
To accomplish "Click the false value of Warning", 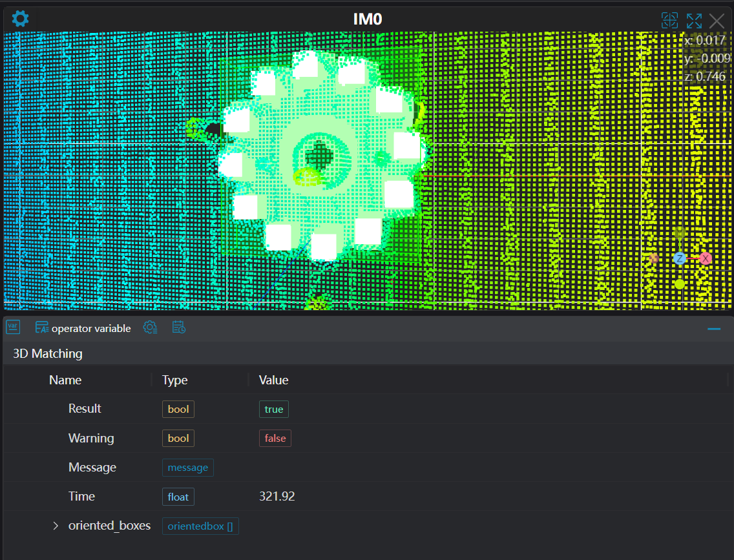I will pos(275,438).
